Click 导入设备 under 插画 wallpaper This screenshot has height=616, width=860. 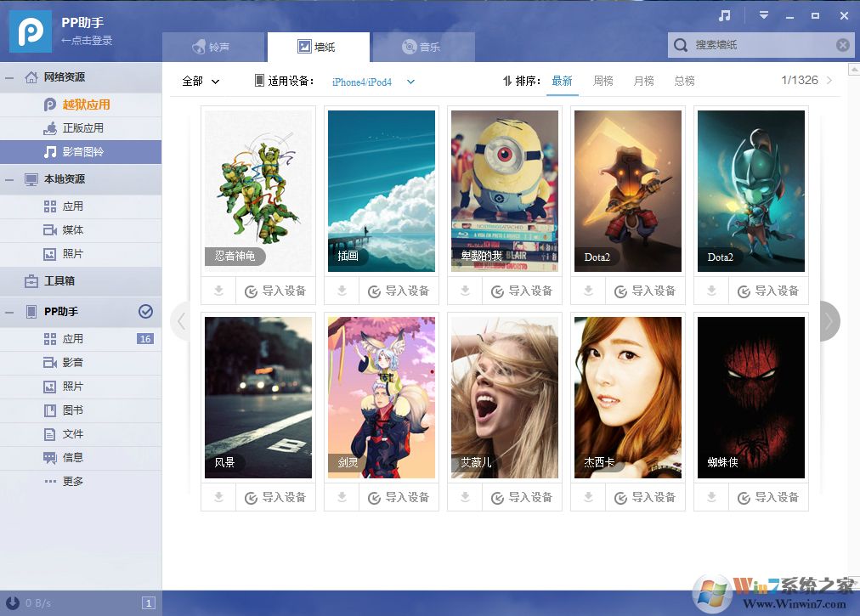(x=398, y=291)
